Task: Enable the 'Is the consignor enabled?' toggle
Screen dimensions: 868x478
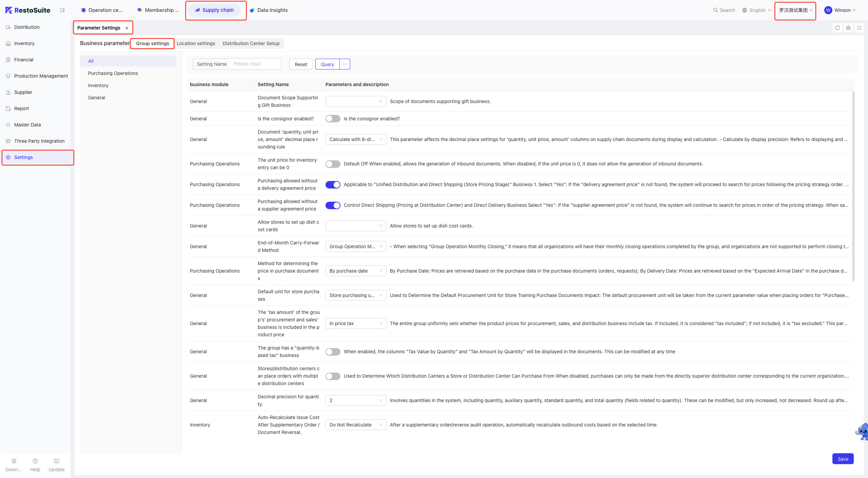Action: click(x=333, y=119)
